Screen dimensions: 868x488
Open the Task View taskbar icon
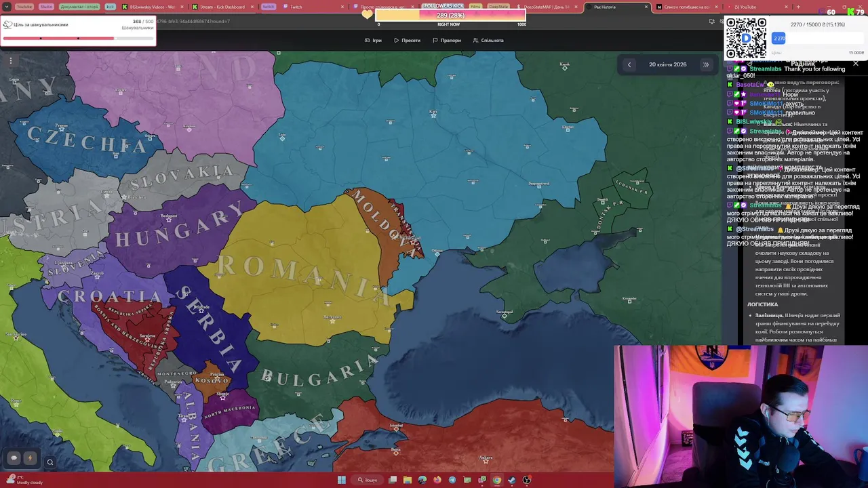point(393,480)
